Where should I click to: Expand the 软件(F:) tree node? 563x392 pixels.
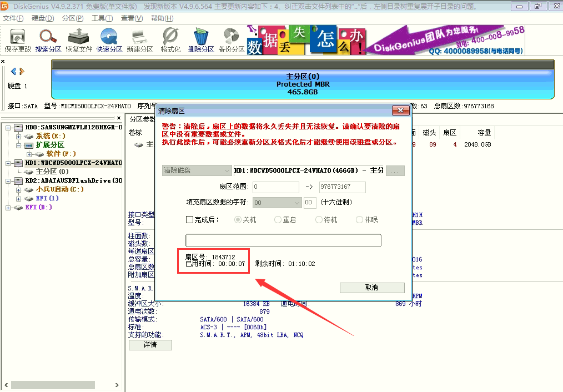(29, 154)
